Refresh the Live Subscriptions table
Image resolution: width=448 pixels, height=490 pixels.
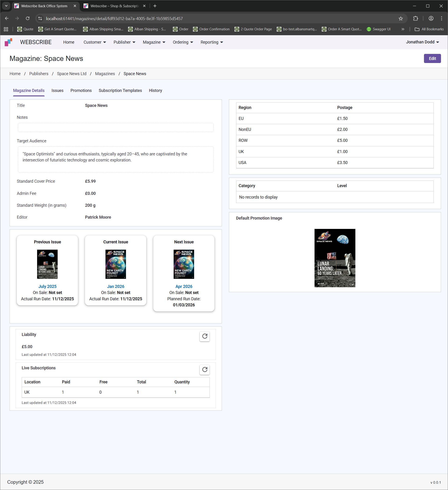coord(205,369)
